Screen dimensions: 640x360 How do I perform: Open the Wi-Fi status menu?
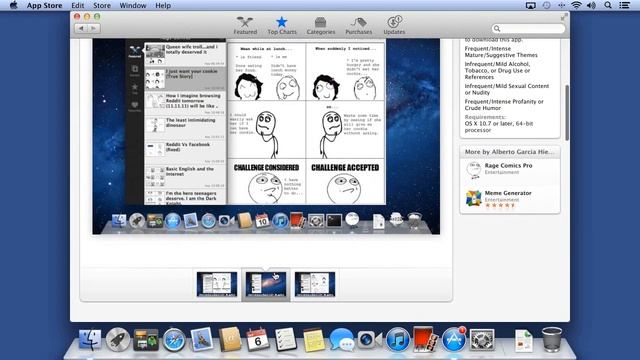pos(576,5)
